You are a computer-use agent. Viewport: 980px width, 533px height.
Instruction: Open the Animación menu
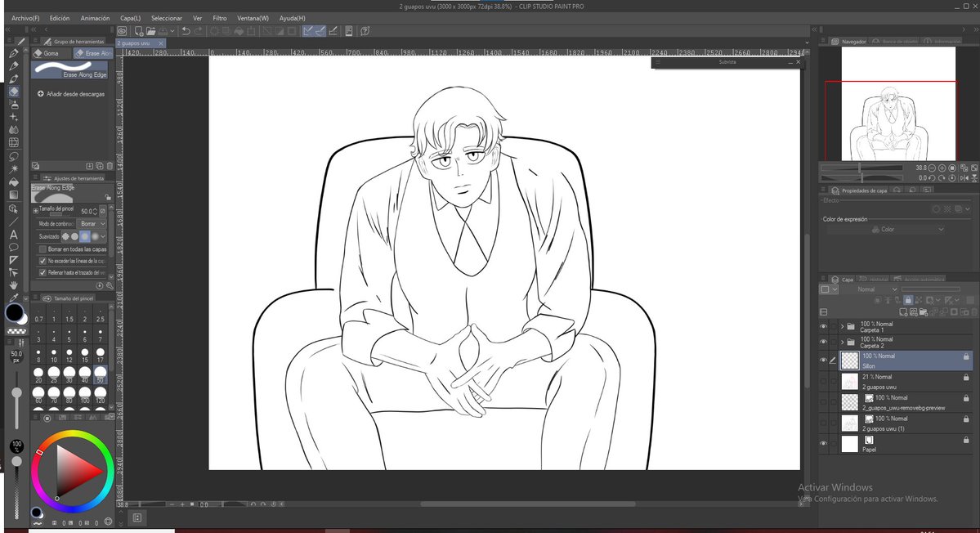95,18
